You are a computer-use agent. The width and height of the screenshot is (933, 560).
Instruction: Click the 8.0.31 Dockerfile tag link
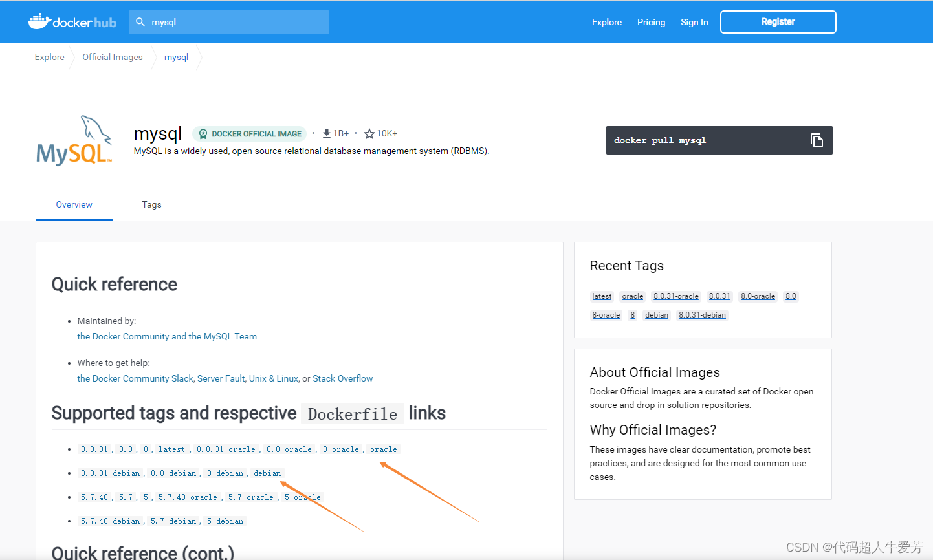tap(94, 449)
